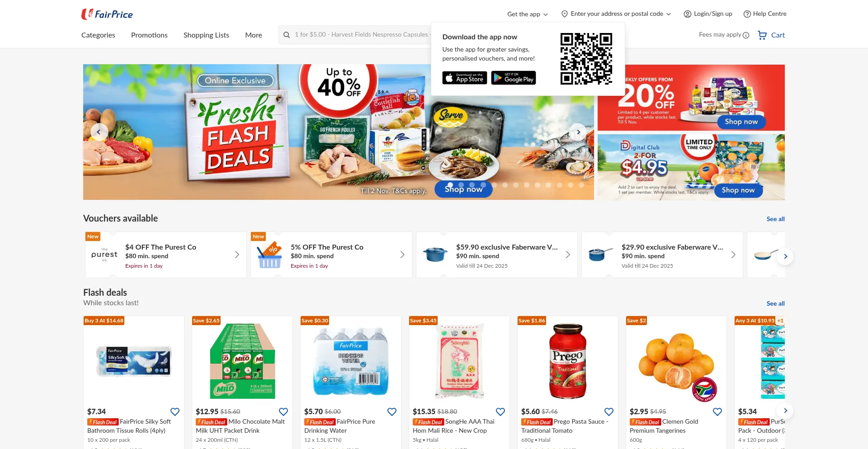This screenshot has height=449, width=868.
Task: Toggle wishlist heart for Prego Pasta Sauce
Action: [609, 412]
